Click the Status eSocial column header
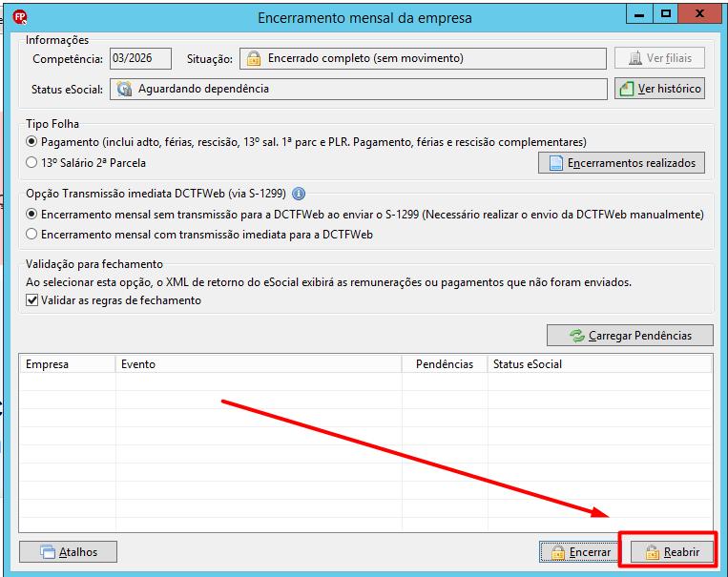Viewport: 728px width, 577px height. coord(599,364)
